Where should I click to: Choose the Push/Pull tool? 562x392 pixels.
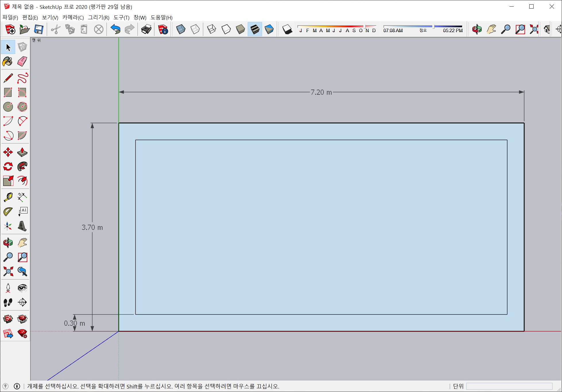(22, 152)
